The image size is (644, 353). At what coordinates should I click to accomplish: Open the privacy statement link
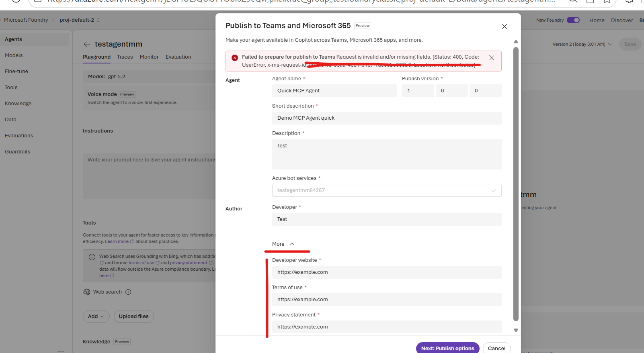(191, 263)
